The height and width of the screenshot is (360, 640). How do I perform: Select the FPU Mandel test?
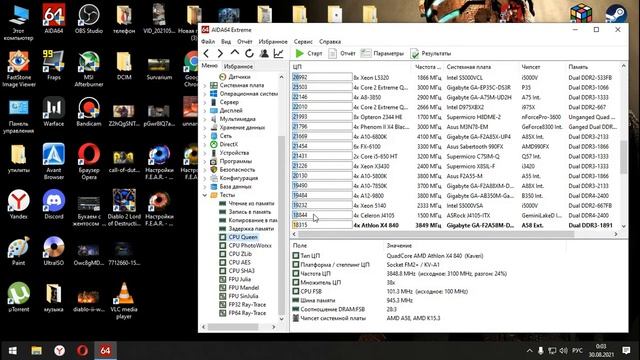tap(239, 288)
